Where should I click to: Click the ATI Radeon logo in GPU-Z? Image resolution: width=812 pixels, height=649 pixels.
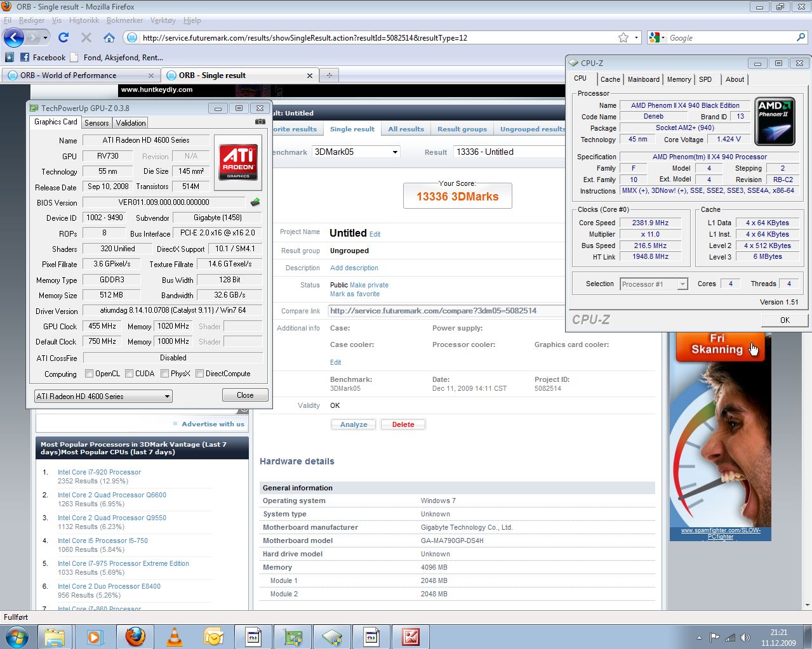click(238, 162)
